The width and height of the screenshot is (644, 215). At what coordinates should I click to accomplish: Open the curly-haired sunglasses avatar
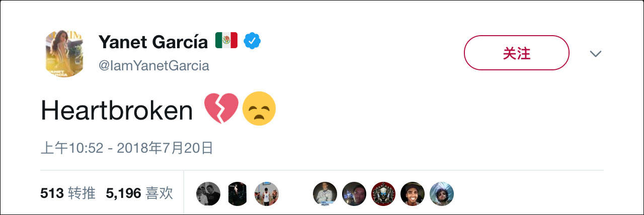[x=442, y=194]
